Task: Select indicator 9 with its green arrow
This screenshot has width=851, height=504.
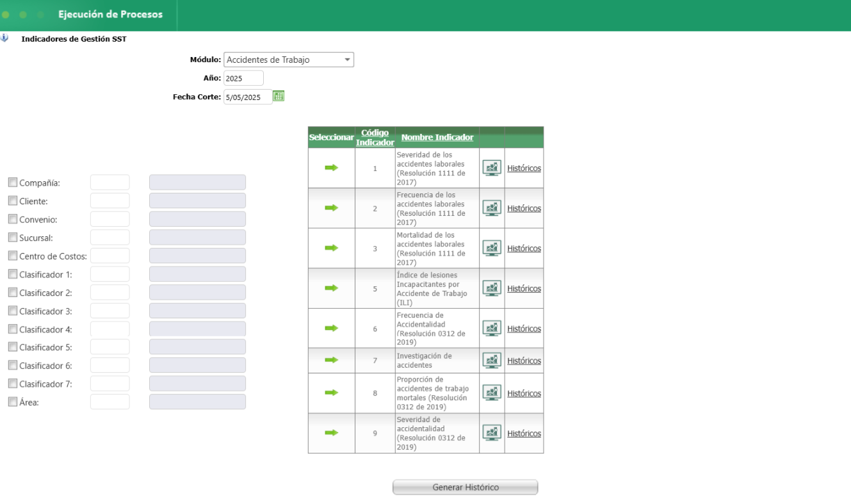Action: pos(331,433)
